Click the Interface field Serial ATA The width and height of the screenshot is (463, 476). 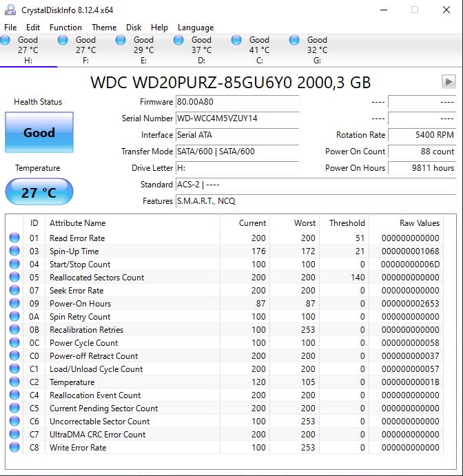tap(238, 135)
